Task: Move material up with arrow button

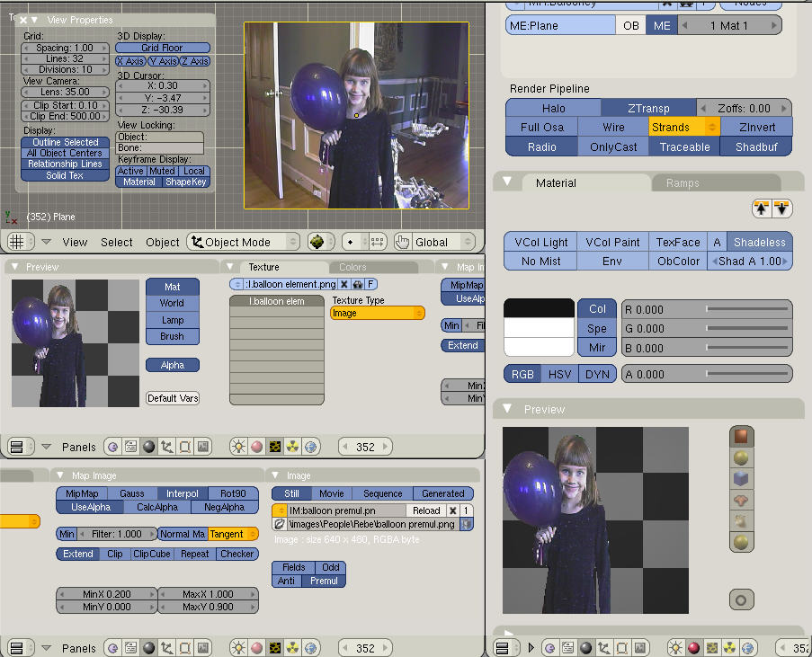Action: [762, 209]
